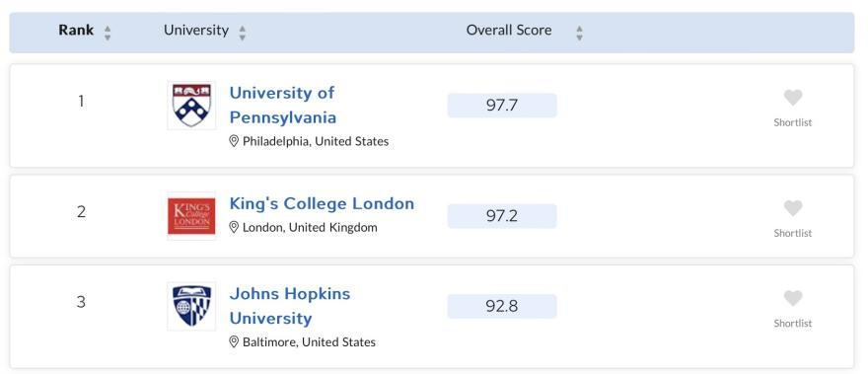
Task: Shortlist University of Pennsylvania with the heart icon
Action: 793,98
